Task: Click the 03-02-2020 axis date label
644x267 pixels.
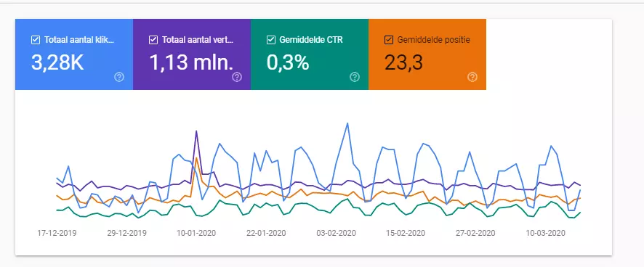Action: (x=336, y=233)
